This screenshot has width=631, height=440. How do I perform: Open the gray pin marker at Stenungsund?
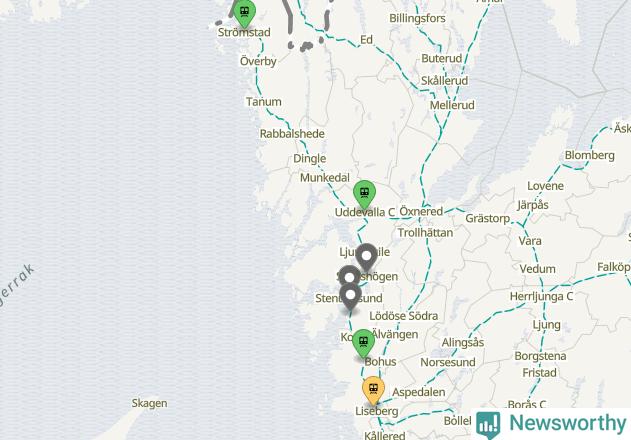point(351,297)
